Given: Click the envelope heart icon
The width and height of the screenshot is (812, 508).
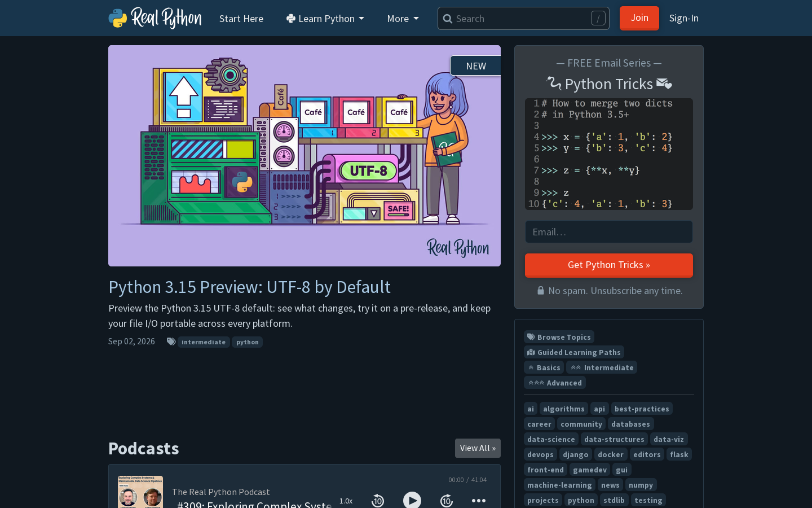Looking at the screenshot, I should pos(664,84).
